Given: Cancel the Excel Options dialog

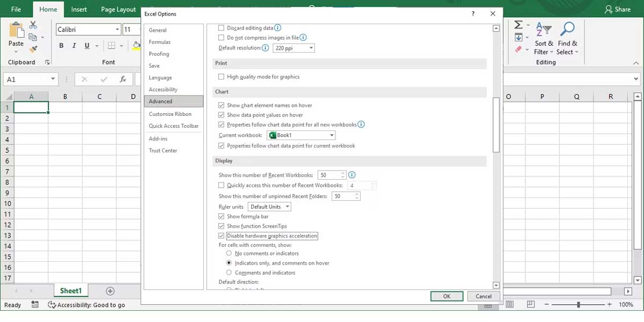Looking at the screenshot, I should coord(484,296).
